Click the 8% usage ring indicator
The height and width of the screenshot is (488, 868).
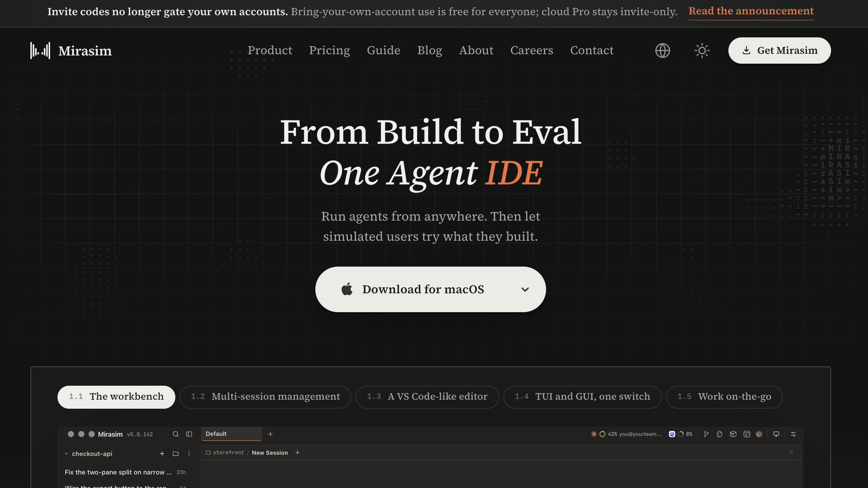point(681,434)
